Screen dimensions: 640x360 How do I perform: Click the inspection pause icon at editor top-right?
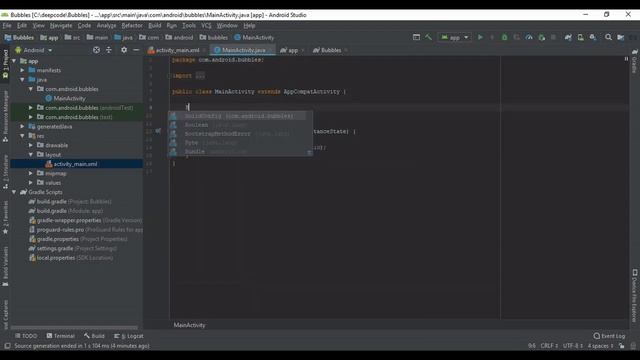(626, 59)
